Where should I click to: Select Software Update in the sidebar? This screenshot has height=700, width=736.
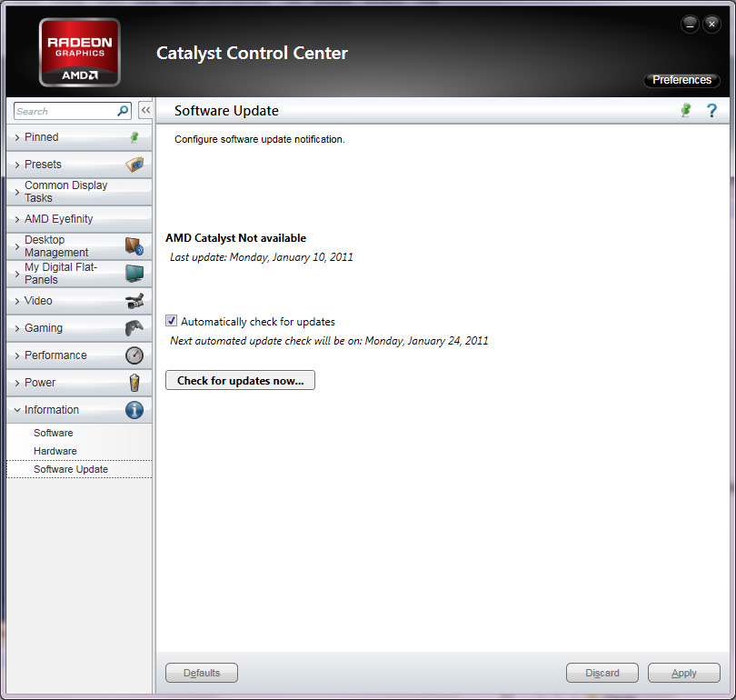(x=79, y=469)
